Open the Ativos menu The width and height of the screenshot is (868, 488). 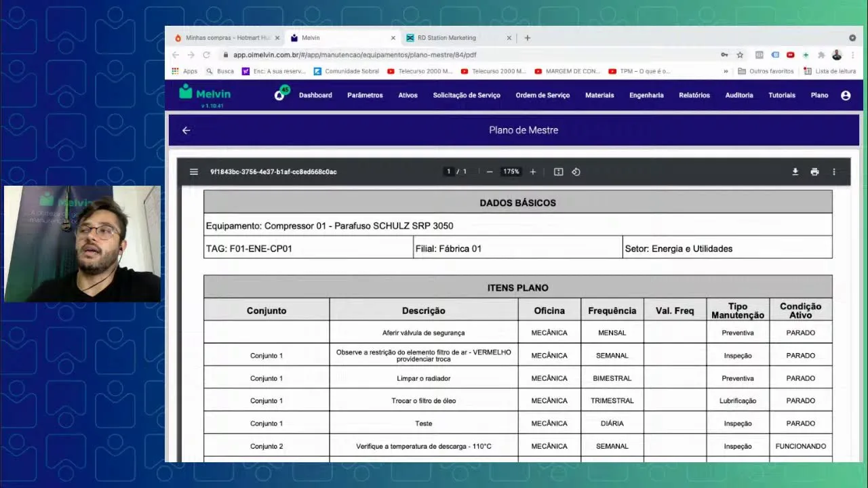[x=408, y=96]
